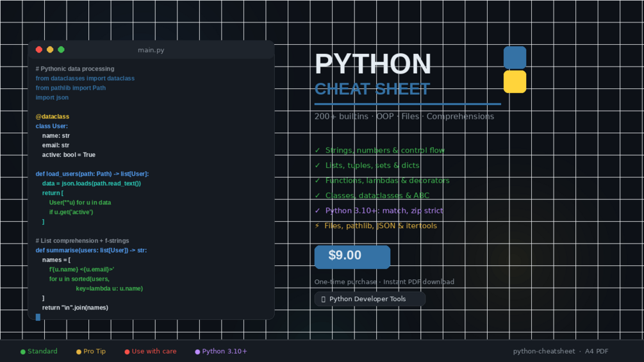Select the Python 3.10+ legend label
Viewport: 644px width, 362px height.
tap(225, 351)
